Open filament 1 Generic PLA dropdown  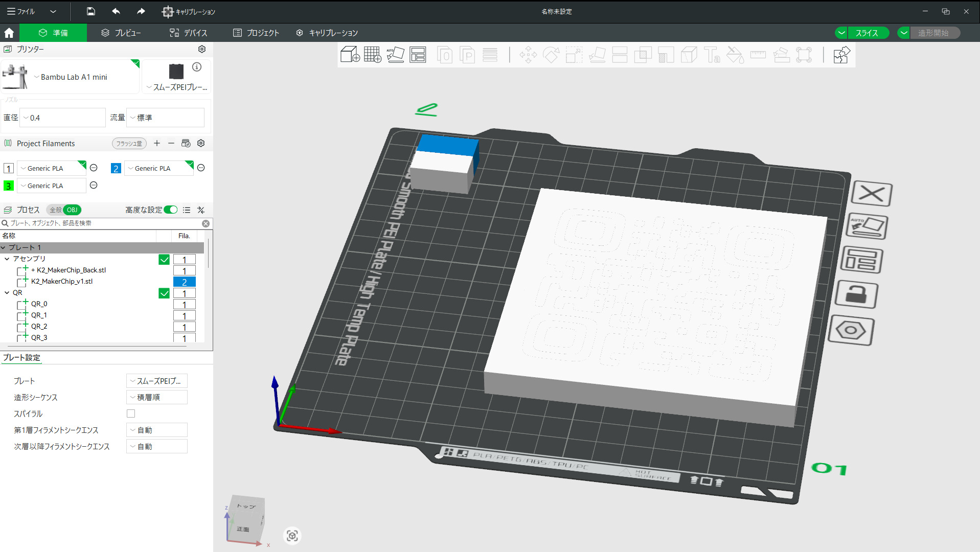click(x=52, y=168)
